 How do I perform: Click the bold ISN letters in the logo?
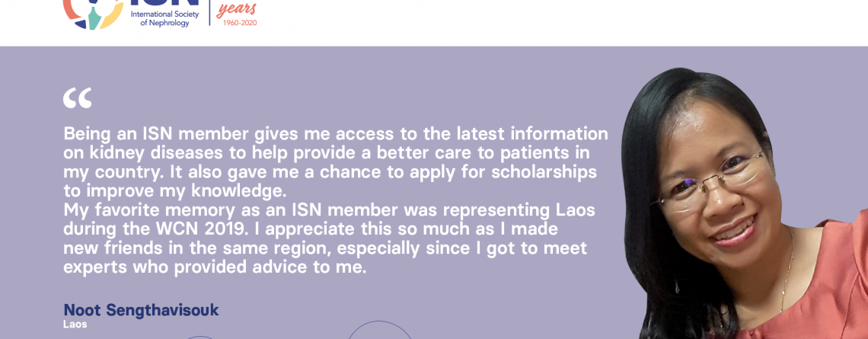164,4
